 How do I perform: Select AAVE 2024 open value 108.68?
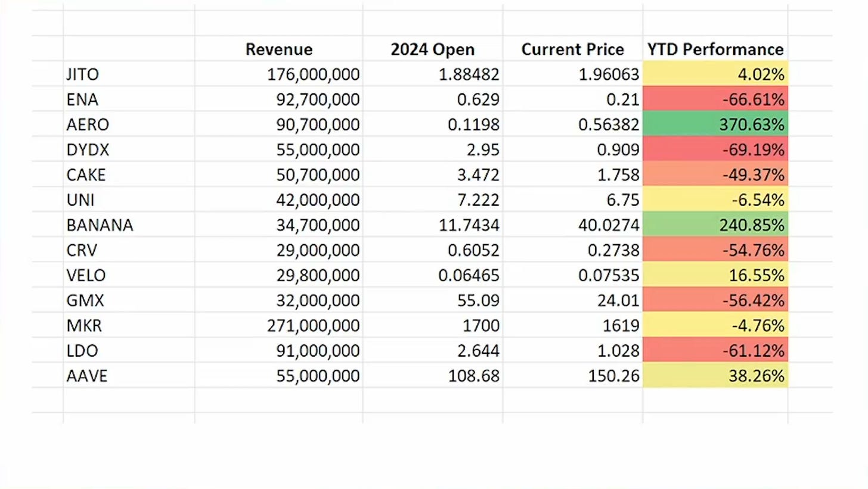[433, 375]
